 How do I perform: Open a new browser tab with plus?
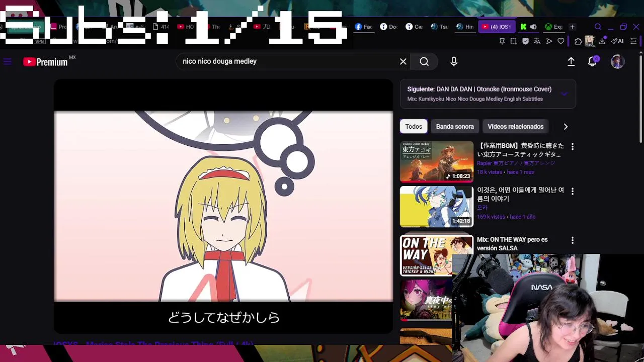(x=572, y=27)
